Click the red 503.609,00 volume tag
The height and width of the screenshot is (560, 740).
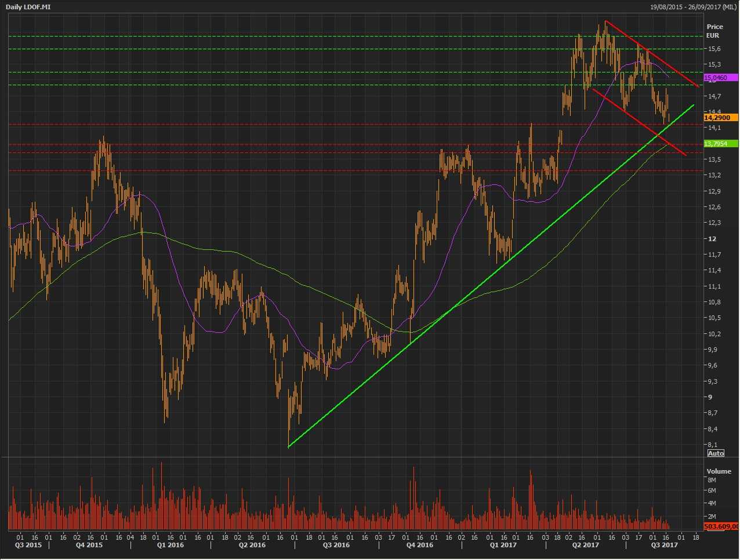[x=721, y=526]
